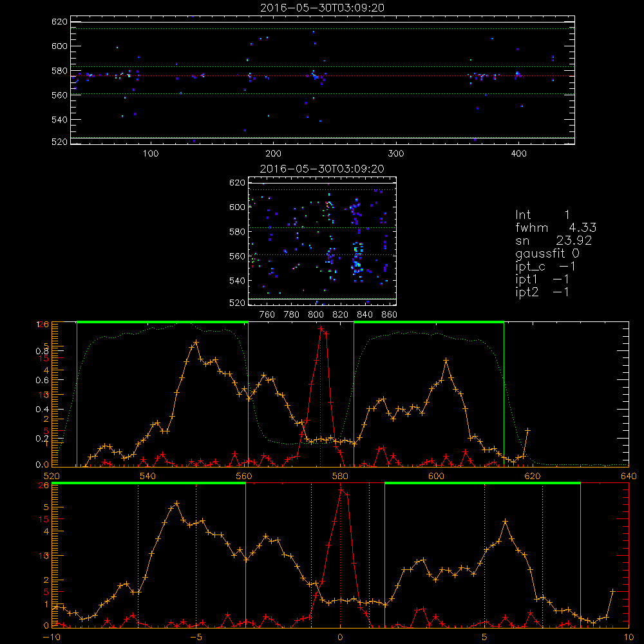The height and width of the screenshot is (644, 644).
Task: Click x-axis label 580 of third plot
Action: 340,476
